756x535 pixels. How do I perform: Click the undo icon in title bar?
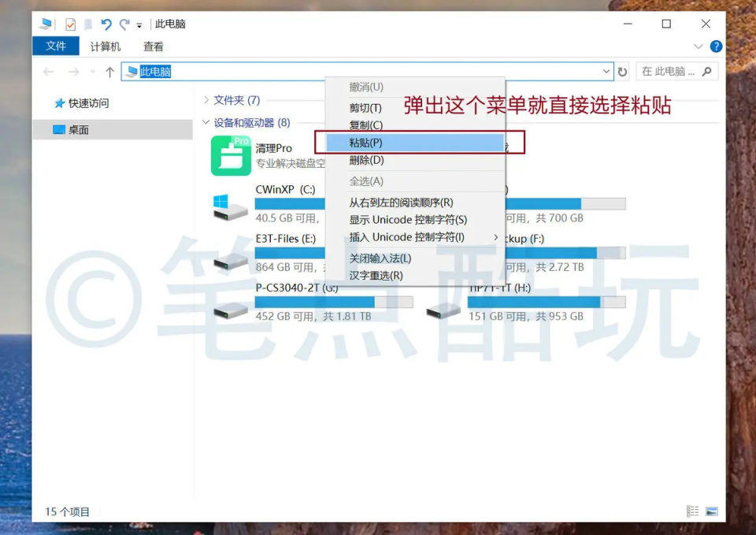point(106,24)
